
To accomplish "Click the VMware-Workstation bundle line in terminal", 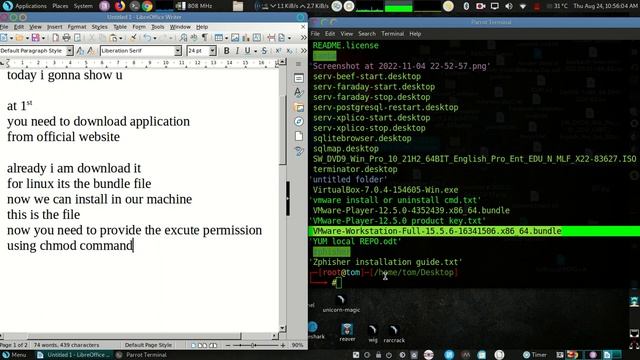I will point(437,231).
